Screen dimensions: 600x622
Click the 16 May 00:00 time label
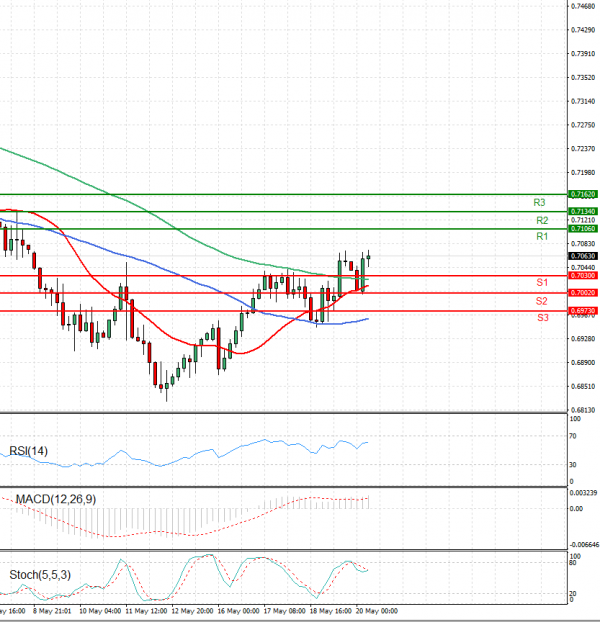point(238,611)
